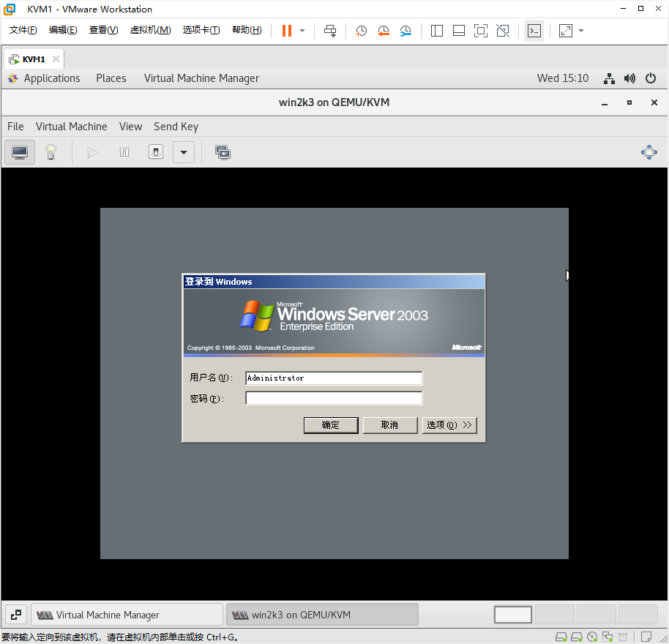Viewport: 669px width, 644px height.
Task: Open the Send Key menu
Action: click(x=176, y=127)
